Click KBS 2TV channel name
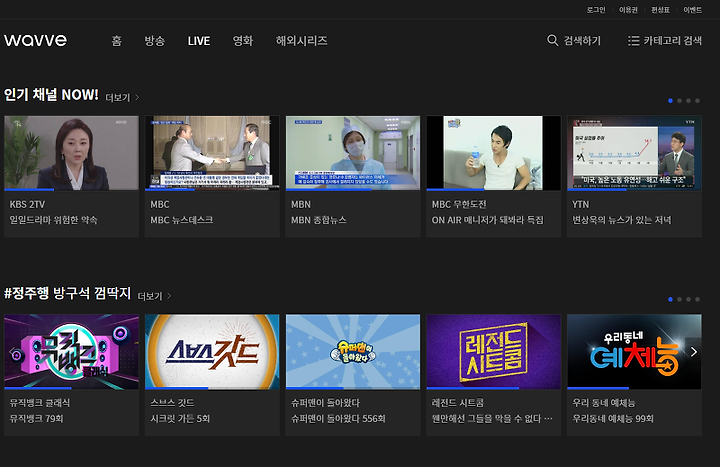The image size is (720, 467). click(x=27, y=204)
